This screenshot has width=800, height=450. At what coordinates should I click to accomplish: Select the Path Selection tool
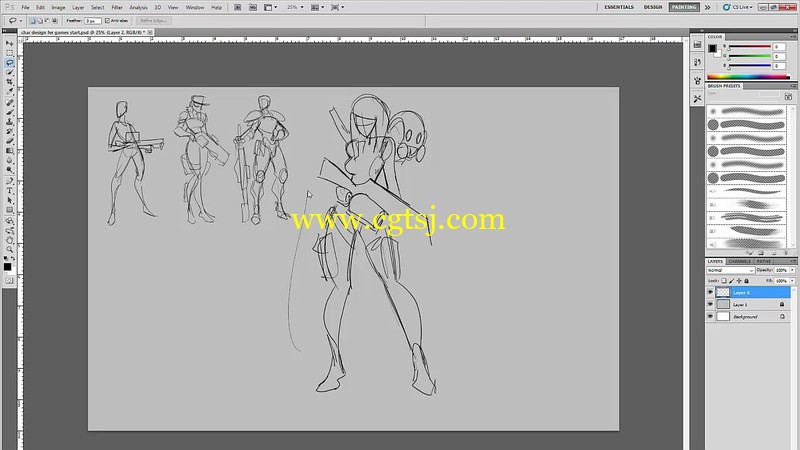click(10, 201)
